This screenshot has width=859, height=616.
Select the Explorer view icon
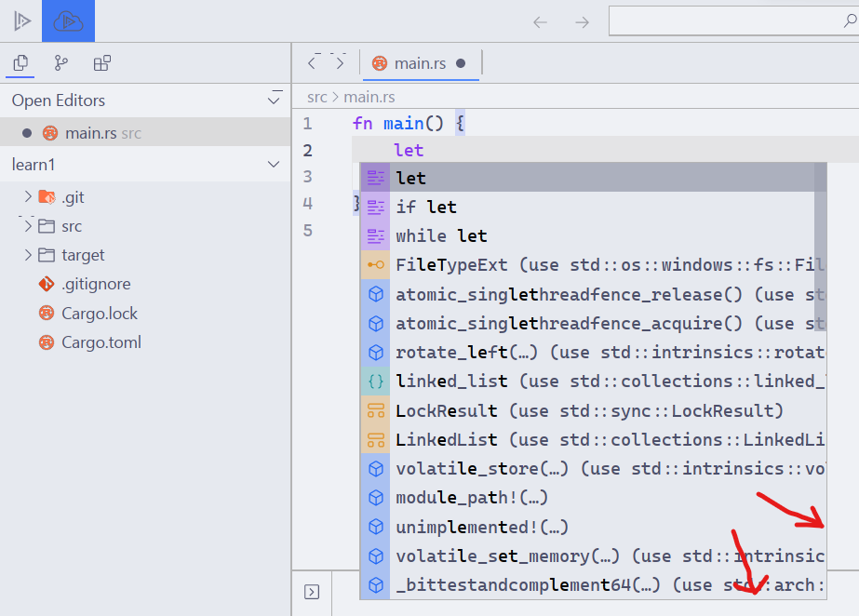tap(20, 63)
